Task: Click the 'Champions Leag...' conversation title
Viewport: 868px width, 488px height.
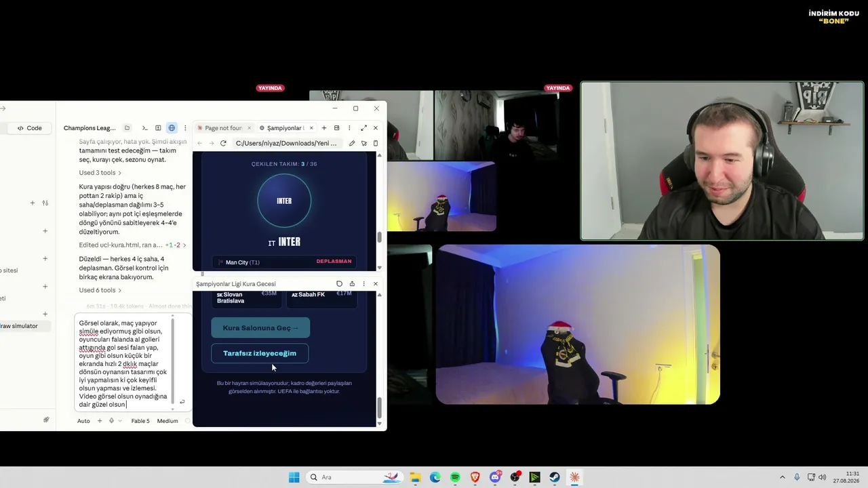Action: (90, 128)
